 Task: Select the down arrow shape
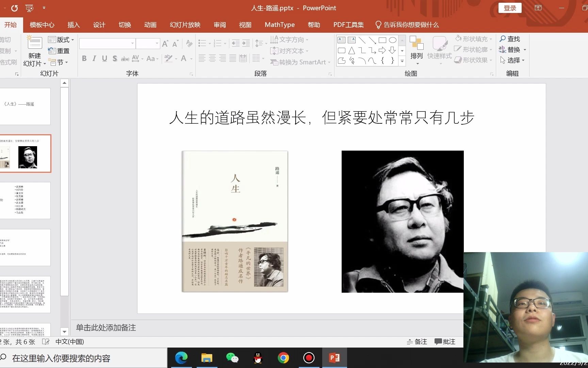(x=393, y=50)
